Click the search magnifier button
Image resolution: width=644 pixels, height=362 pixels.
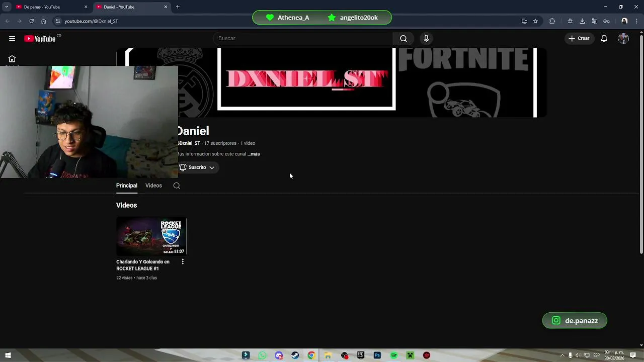(x=404, y=39)
